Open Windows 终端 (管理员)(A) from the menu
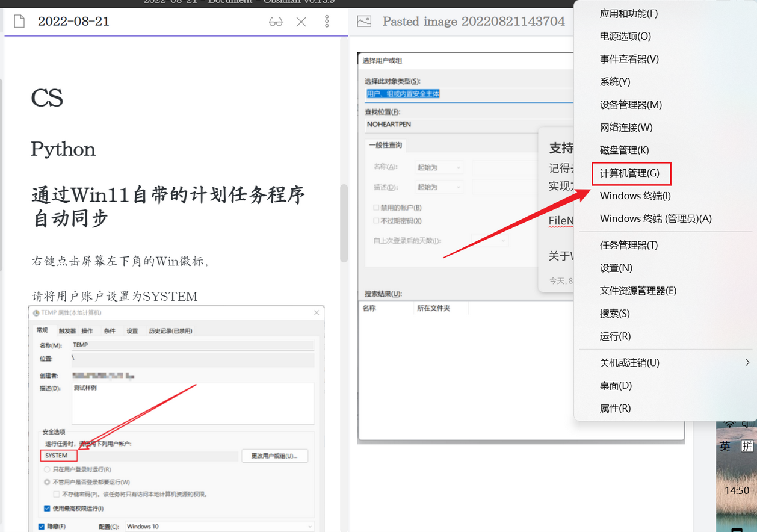This screenshot has height=532, width=757. tap(655, 218)
